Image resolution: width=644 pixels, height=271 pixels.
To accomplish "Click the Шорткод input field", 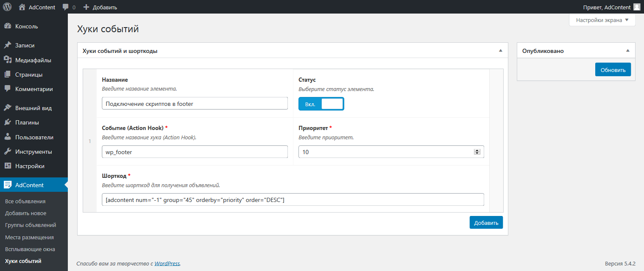I will (293, 199).
